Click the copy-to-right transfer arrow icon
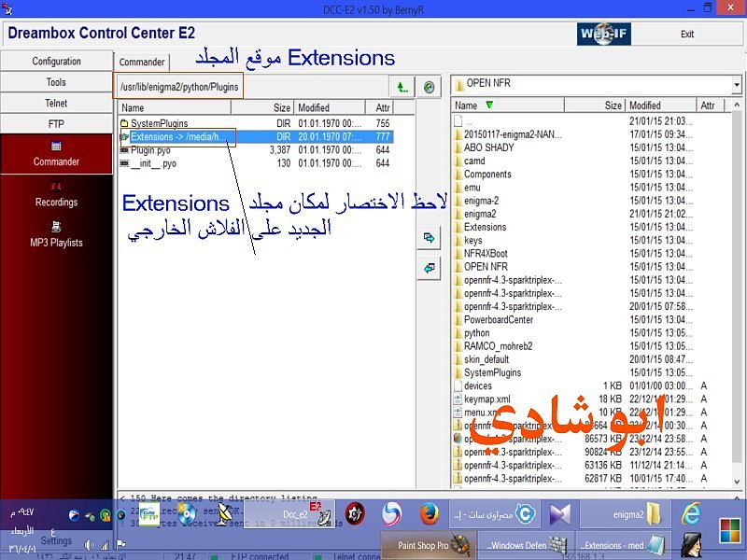The height and width of the screenshot is (560, 747). [x=429, y=238]
